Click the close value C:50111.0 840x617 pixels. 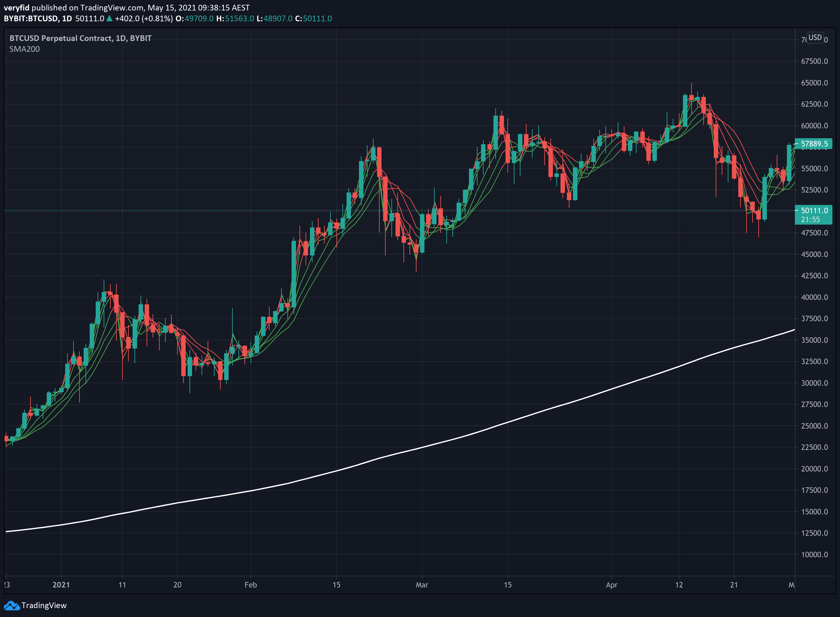click(313, 18)
